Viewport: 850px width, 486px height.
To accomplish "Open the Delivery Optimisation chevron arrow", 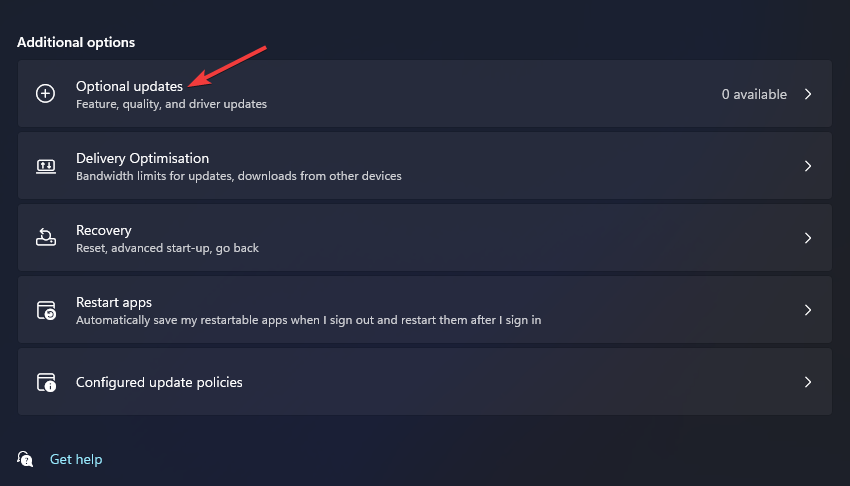I will (808, 166).
